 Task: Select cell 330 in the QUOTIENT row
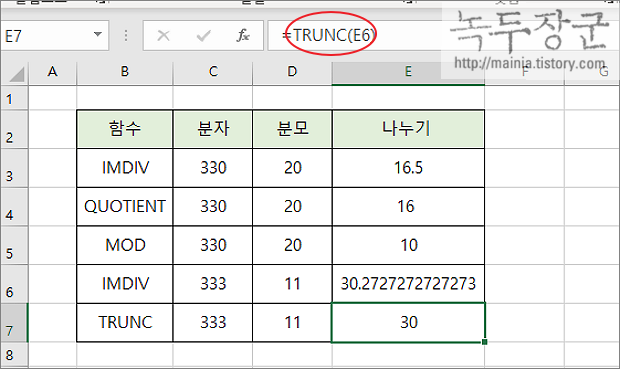click(213, 207)
